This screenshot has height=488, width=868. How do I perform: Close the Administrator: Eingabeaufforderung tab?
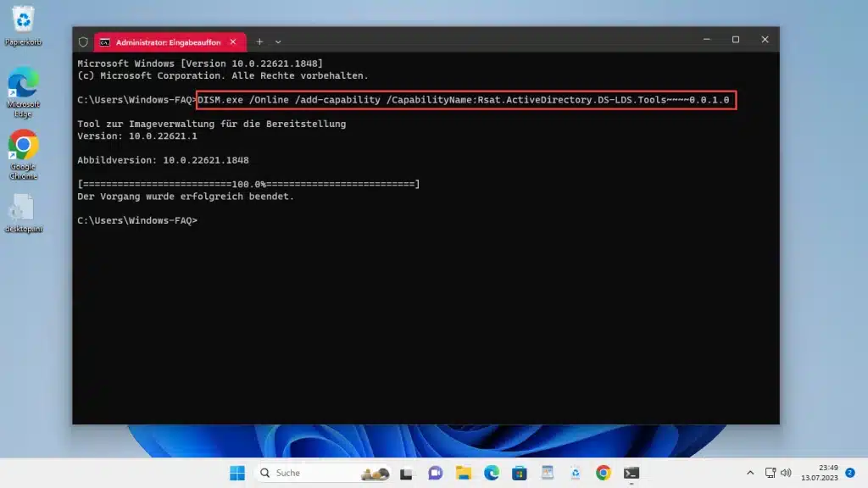233,42
